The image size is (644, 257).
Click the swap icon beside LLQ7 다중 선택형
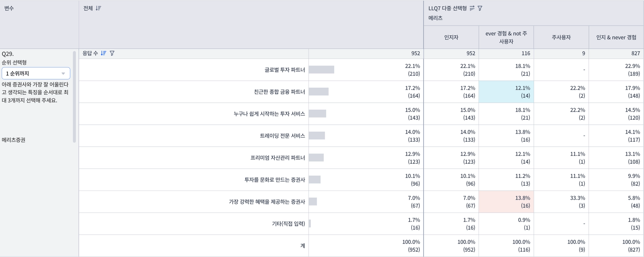click(472, 8)
